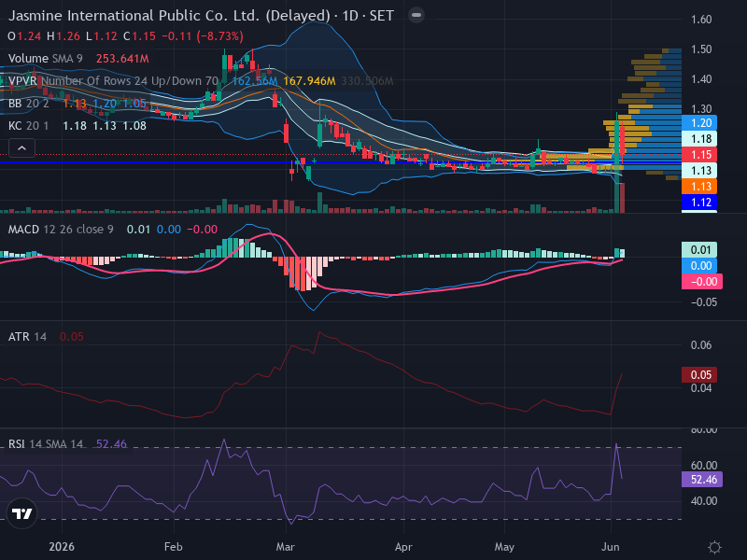Select the BB 20 2 indicator legend
The height and width of the screenshot is (560, 747).
point(29,104)
